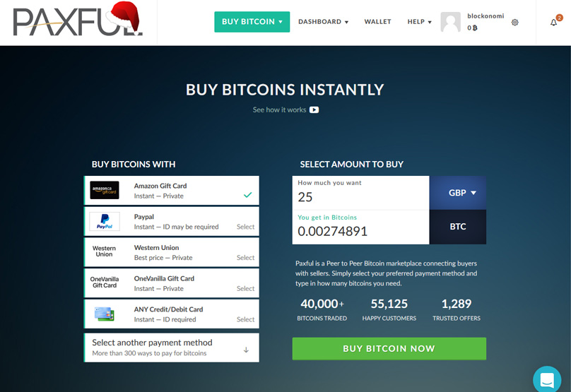Expand Select another payment method
The image size is (571, 392).
click(x=172, y=348)
